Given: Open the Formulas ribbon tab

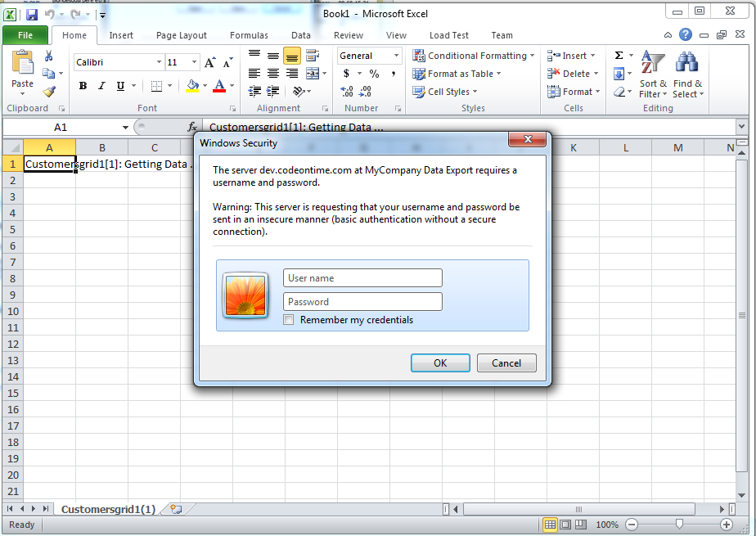Looking at the screenshot, I should point(249,35).
